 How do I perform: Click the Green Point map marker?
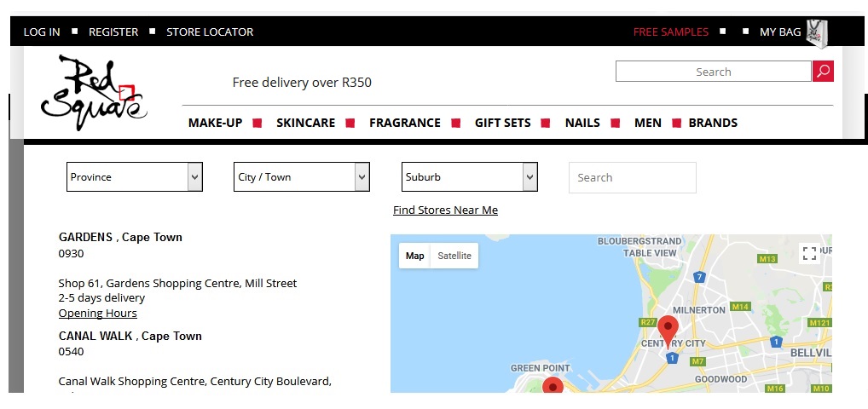(553, 386)
